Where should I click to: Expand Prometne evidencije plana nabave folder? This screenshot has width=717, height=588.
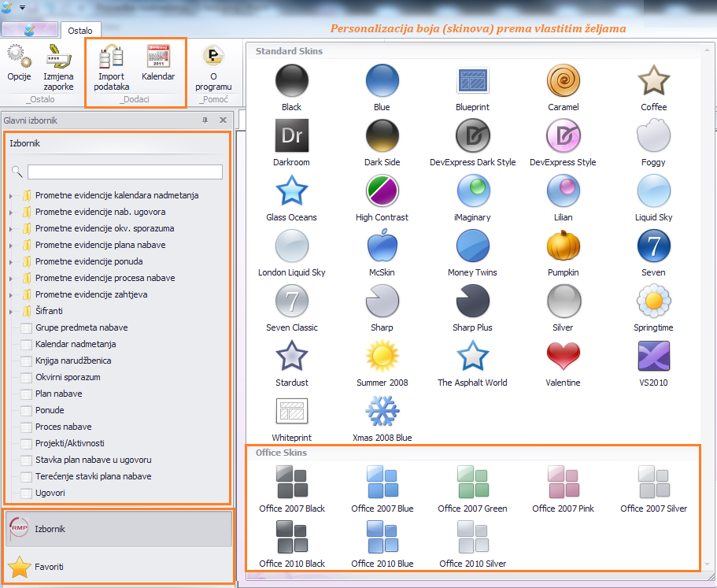coord(11,245)
